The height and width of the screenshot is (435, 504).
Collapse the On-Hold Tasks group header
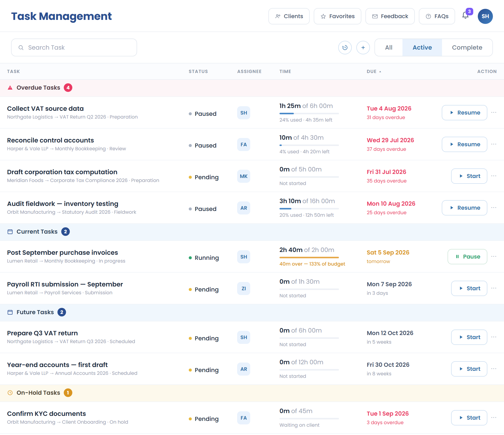pos(252,393)
